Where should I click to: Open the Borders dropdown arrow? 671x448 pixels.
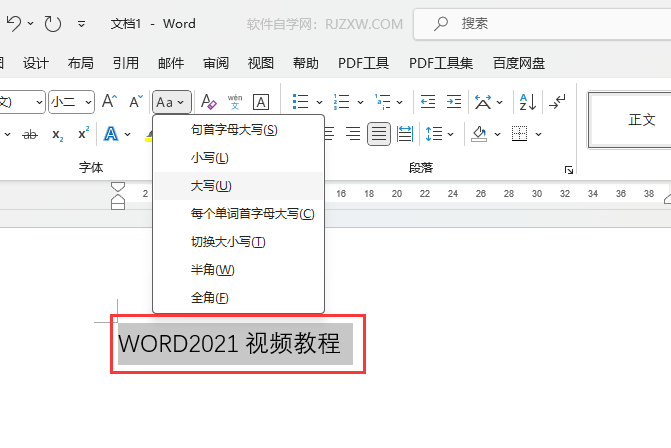[538, 134]
